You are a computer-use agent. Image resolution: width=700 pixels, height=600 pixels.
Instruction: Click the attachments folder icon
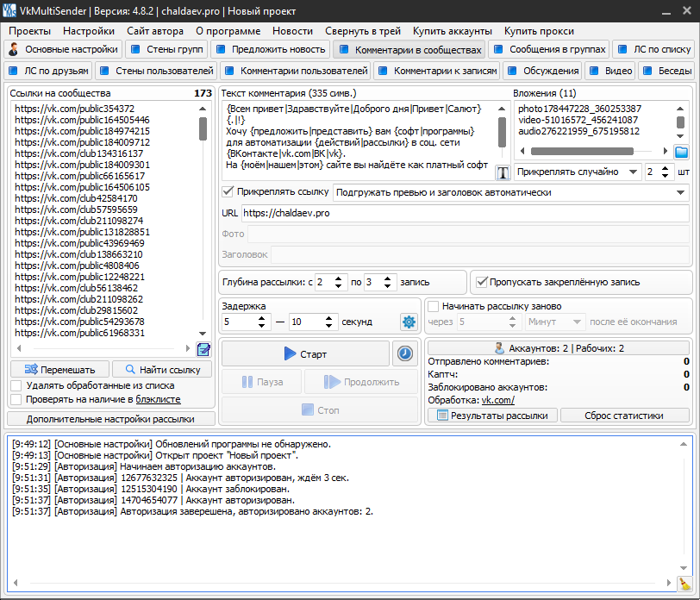(681, 152)
